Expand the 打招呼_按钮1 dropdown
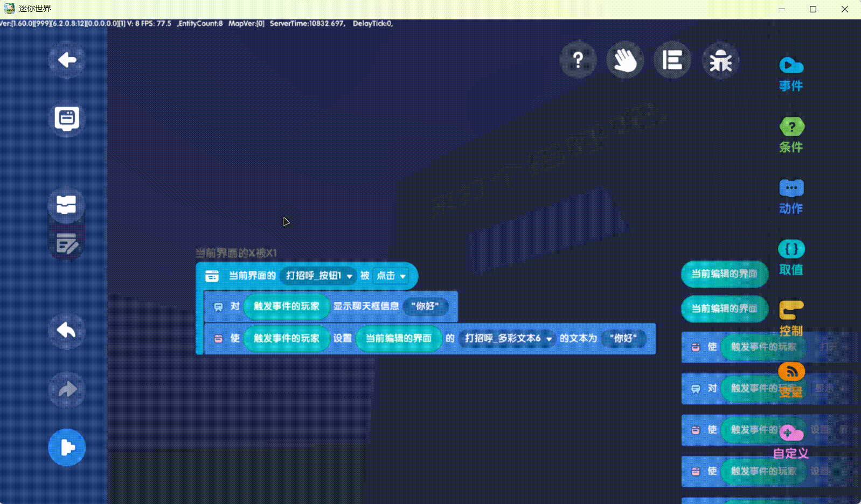861x504 pixels. click(x=318, y=276)
